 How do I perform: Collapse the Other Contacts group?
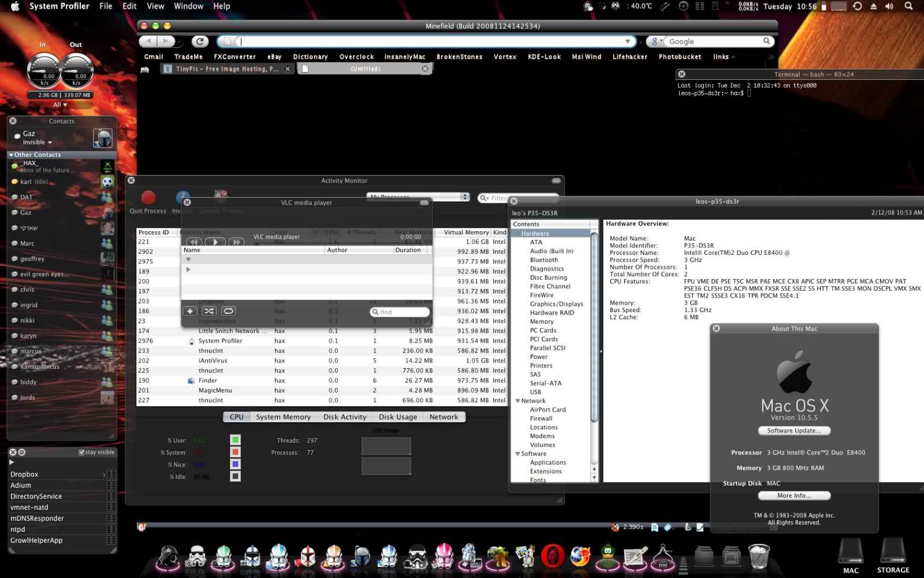click(11, 155)
